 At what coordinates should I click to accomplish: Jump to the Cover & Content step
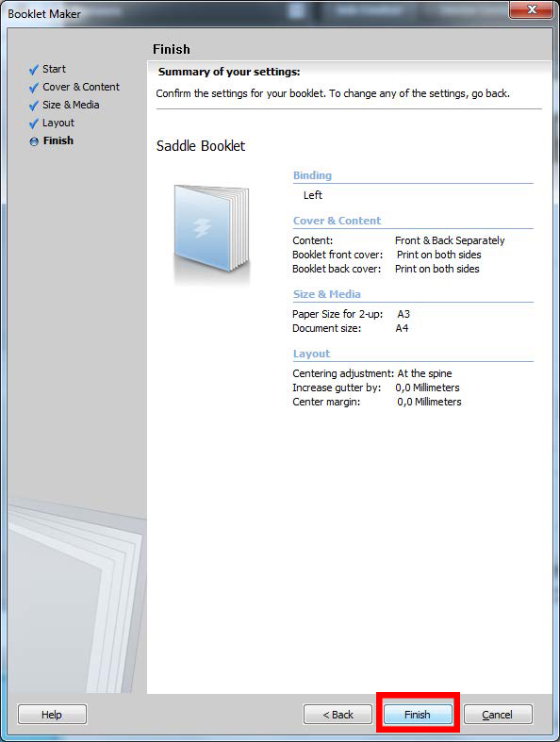tap(81, 87)
